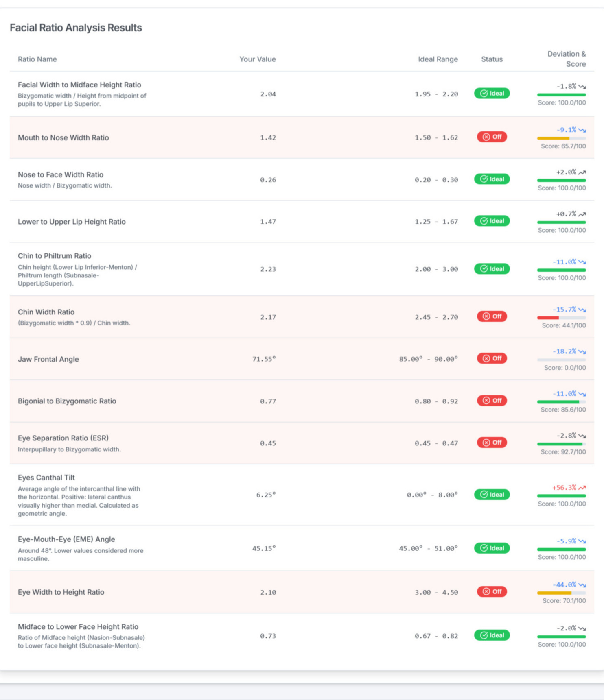Image resolution: width=604 pixels, height=700 pixels.
Task: Click the Facial Ratio Analysis Results heading
Action: pos(76,28)
